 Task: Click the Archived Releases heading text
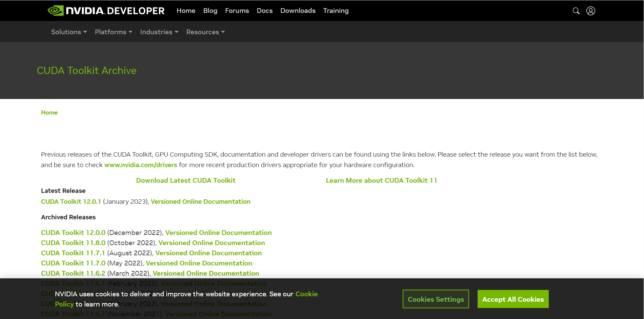68,217
